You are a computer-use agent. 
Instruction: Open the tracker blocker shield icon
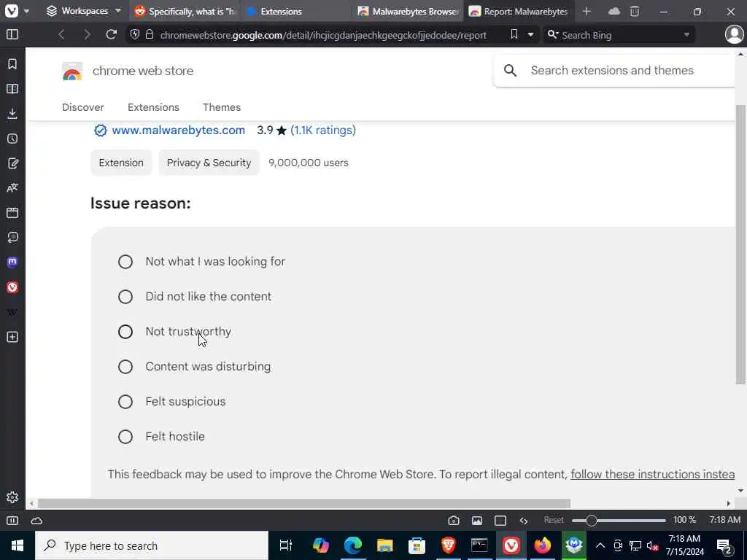point(135,35)
